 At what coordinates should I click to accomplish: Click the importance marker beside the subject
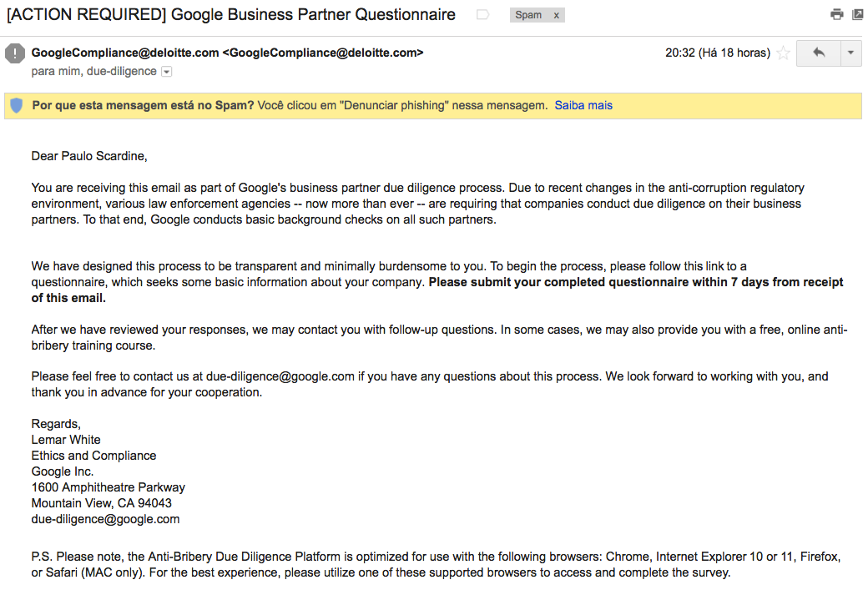482,15
